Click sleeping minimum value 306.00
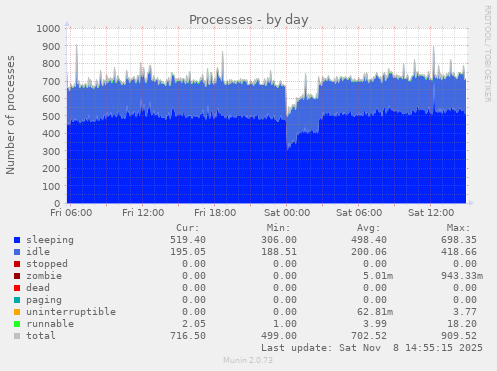 coord(279,240)
